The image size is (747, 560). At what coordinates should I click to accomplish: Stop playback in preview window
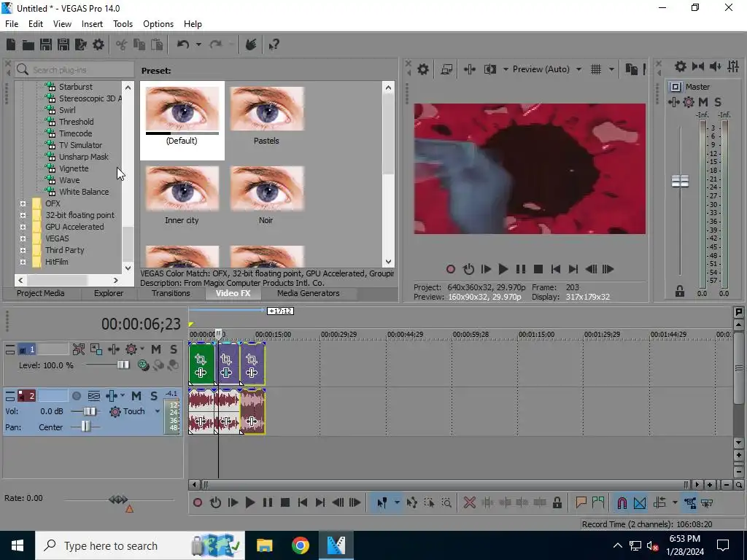pos(538,270)
